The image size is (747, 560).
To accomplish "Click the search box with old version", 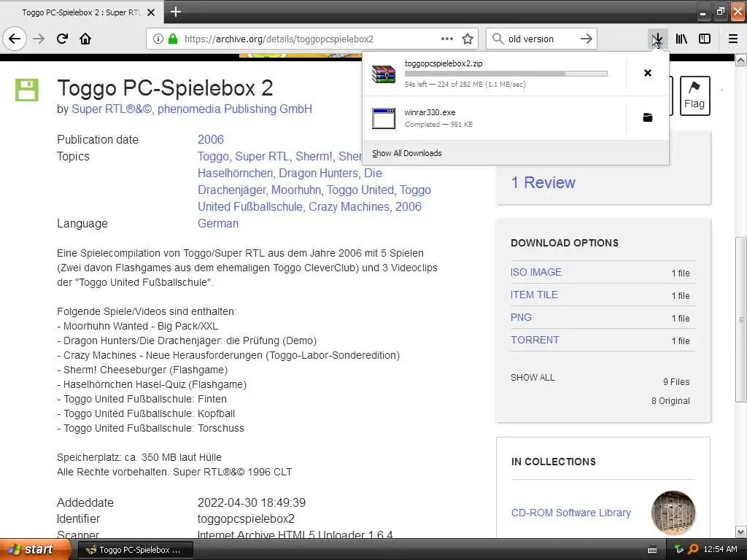I will [x=541, y=39].
